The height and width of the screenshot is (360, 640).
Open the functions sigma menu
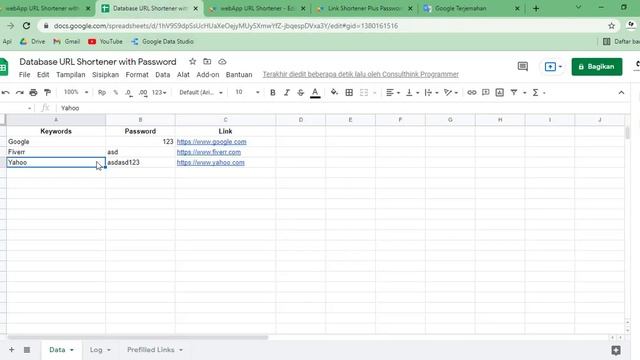click(x=536, y=93)
